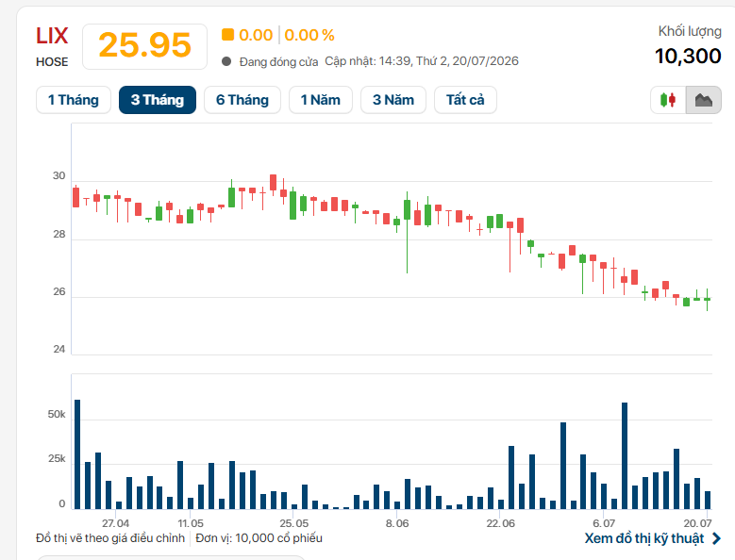Image resolution: width=735 pixels, height=560 pixels.
Task: Click the 25.05 date label on axis
Action: point(294,523)
